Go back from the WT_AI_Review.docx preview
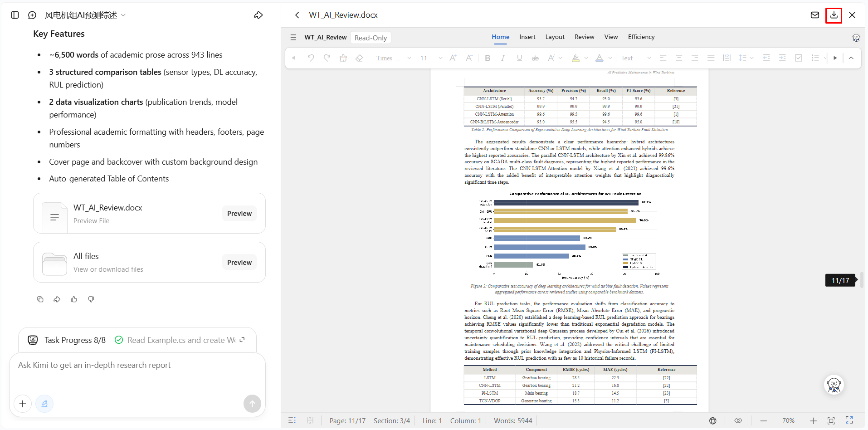The image size is (868, 430). click(297, 15)
